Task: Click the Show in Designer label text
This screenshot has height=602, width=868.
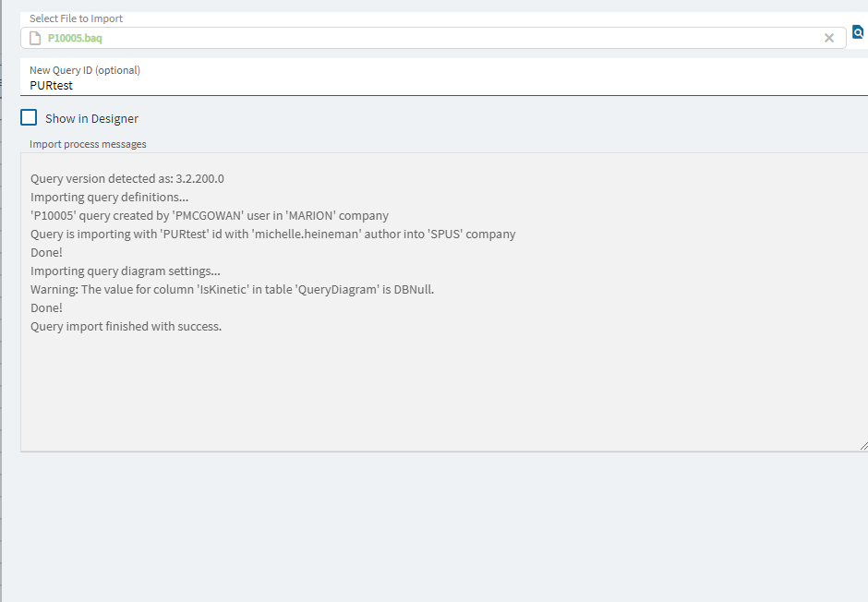Action: (92, 118)
